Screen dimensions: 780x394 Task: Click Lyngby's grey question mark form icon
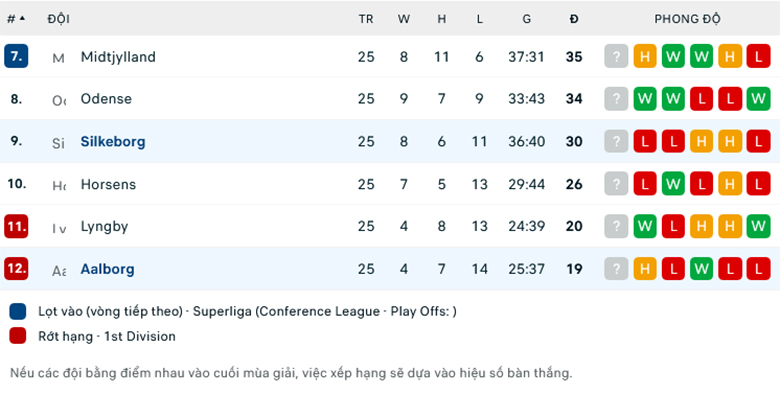(x=616, y=226)
